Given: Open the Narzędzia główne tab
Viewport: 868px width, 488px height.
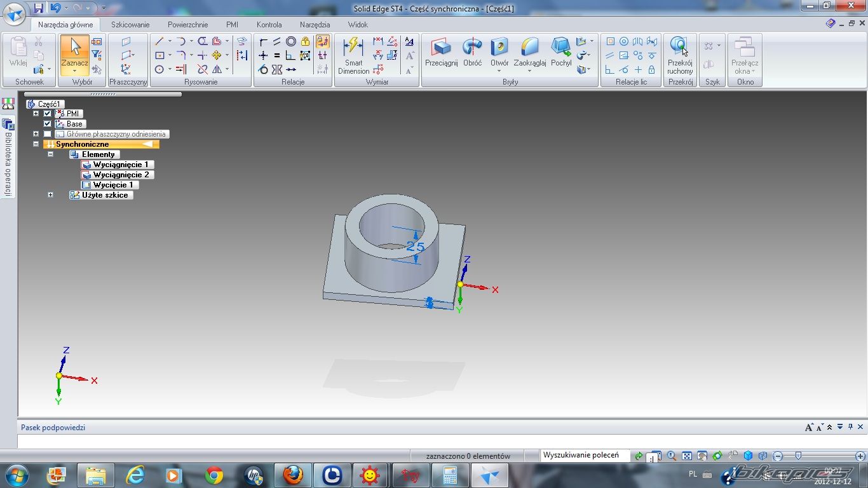Looking at the screenshot, I should tap(65, 25).
